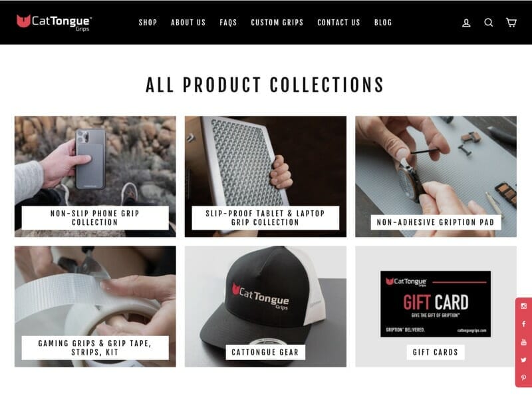Open the account login icon

pos(466,23)
